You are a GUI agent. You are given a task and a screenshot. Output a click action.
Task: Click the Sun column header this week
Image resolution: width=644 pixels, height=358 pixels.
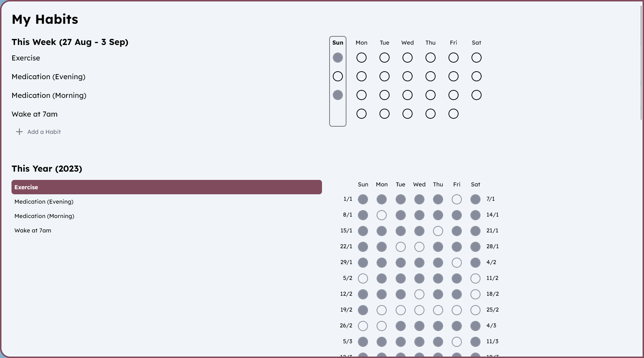(x=338, y=42)
